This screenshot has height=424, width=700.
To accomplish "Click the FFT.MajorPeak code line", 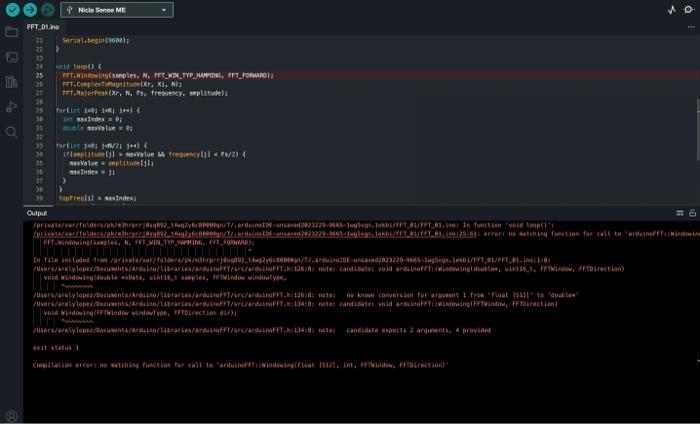I will pyautogui.click(x=145, y=93).
